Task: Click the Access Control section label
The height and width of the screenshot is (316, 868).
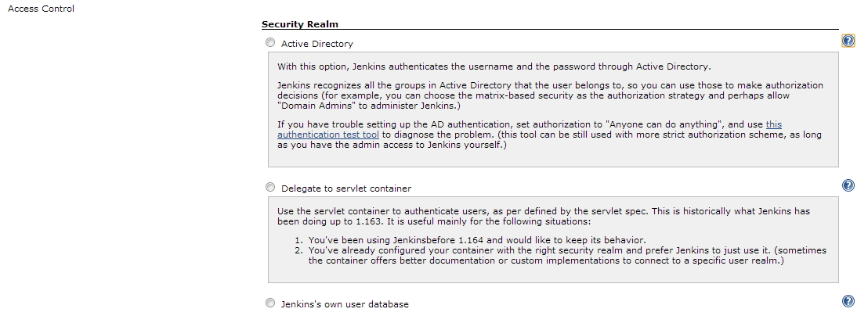Action: [41, 9]
